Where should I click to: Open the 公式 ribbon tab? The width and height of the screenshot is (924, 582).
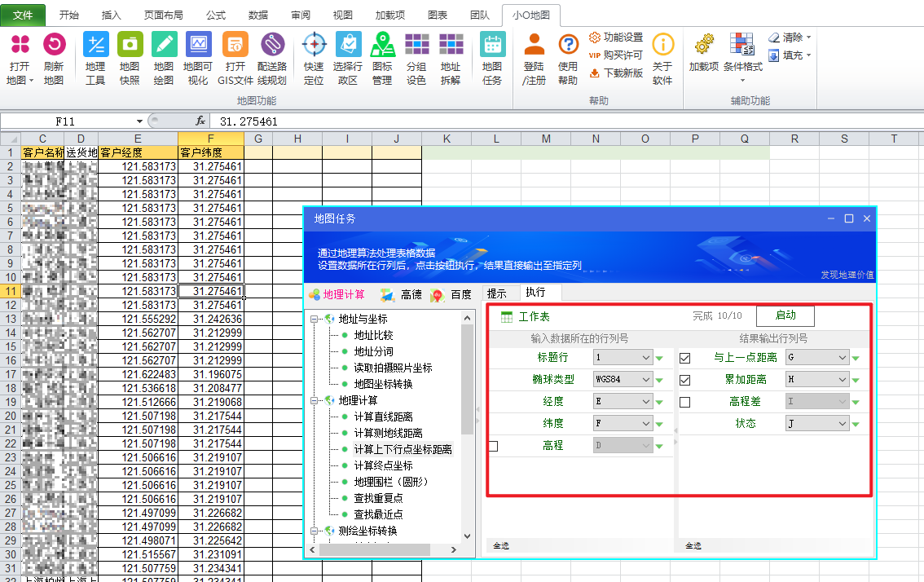pyautogui.click(x=216, y=15)
